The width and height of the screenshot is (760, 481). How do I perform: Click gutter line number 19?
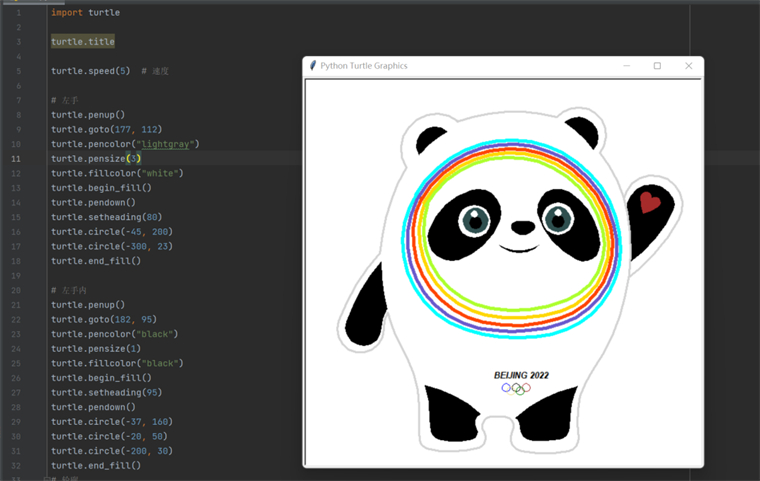[x=16, y=275]
